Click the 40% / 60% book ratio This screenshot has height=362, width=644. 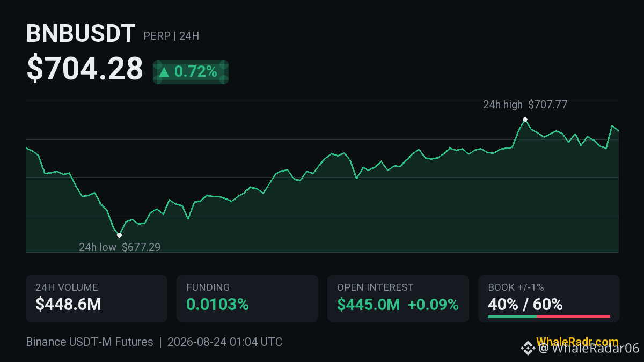coord(525,305)
